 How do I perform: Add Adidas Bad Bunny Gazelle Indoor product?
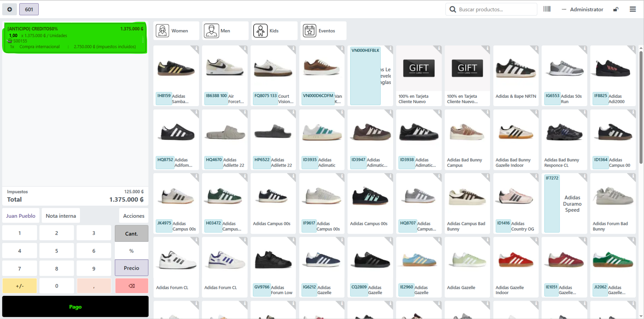tap(516, 140)
